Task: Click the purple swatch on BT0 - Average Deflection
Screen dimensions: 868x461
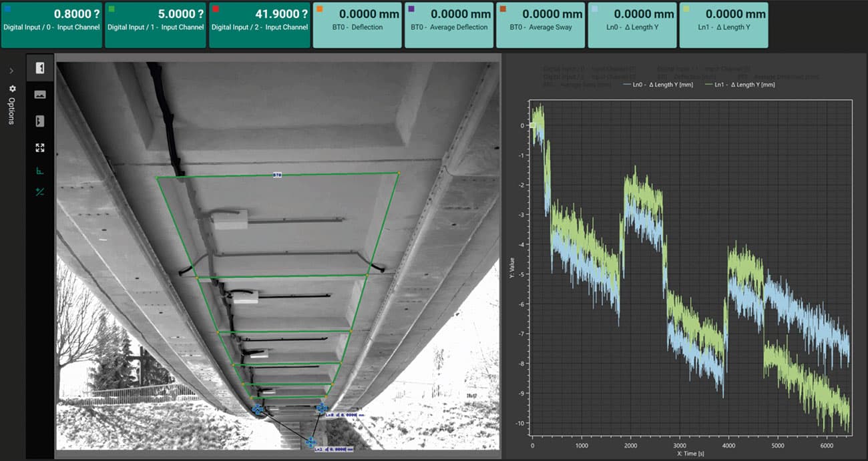Action: pos(411,9)
